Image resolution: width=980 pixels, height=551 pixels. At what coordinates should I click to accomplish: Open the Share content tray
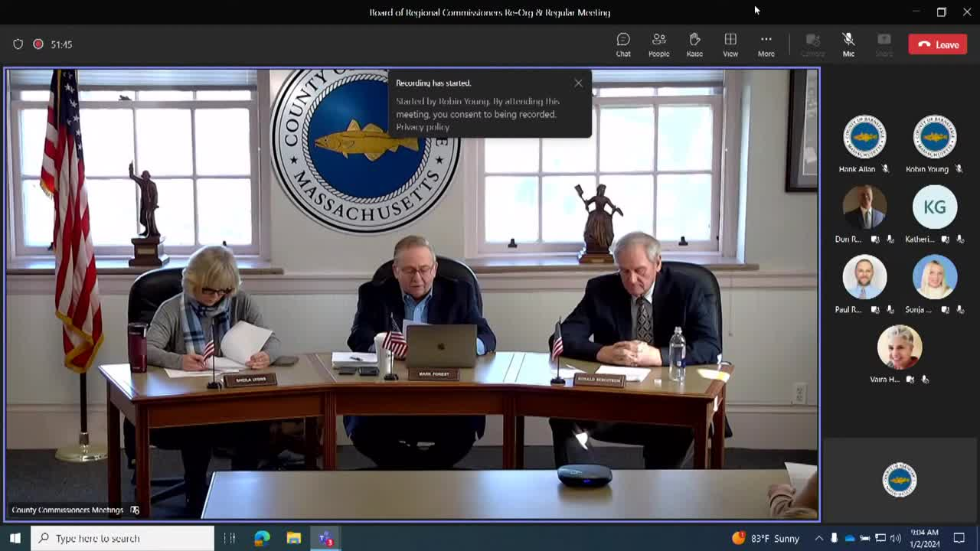coord(884,44)
